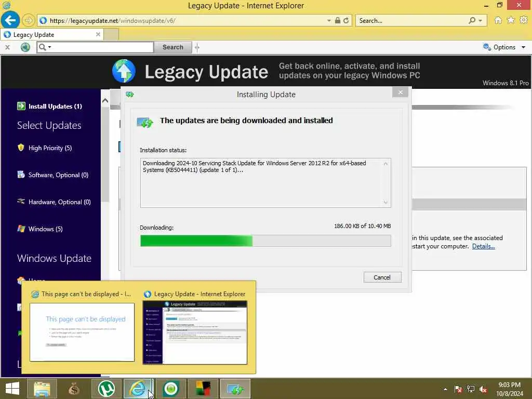Open the colorful squares app on taskbar
The width and height of the screenshot is (532, 399).
coord(203,389)
